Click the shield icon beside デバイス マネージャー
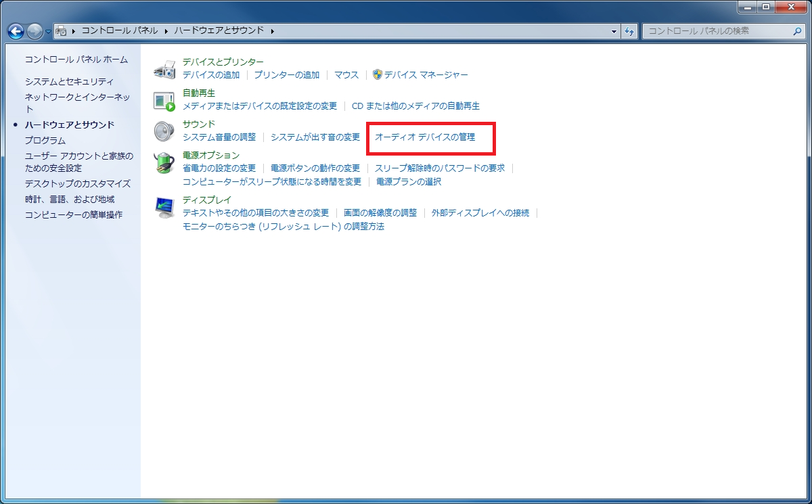Viewport: 812px width, 504px height. click(x=378, y=74)
